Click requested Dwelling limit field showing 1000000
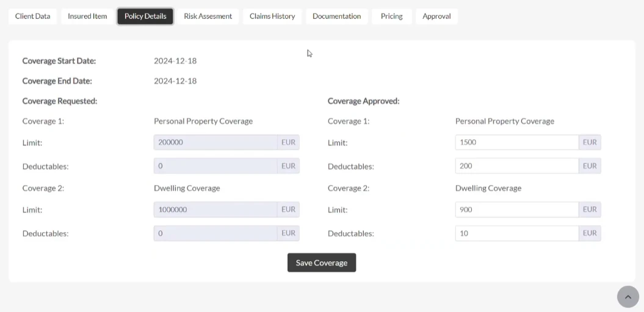Screen dimensions: 644x312 point(215,209)
